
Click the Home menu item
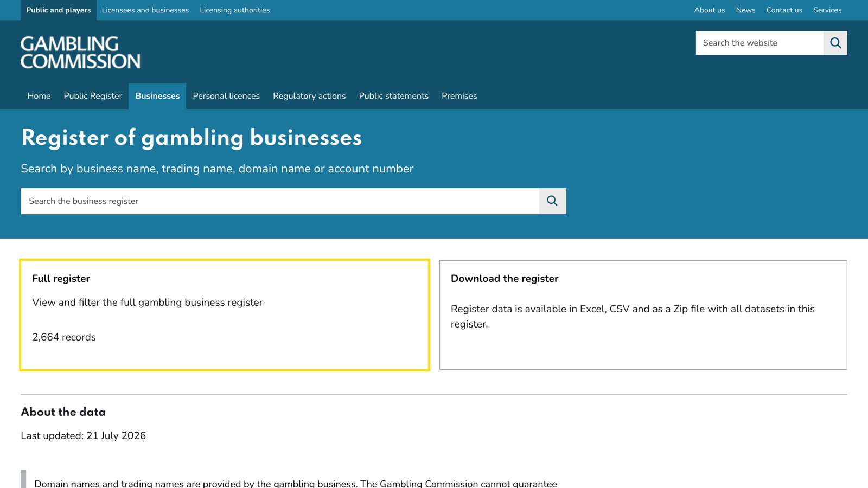pos(39,96)
